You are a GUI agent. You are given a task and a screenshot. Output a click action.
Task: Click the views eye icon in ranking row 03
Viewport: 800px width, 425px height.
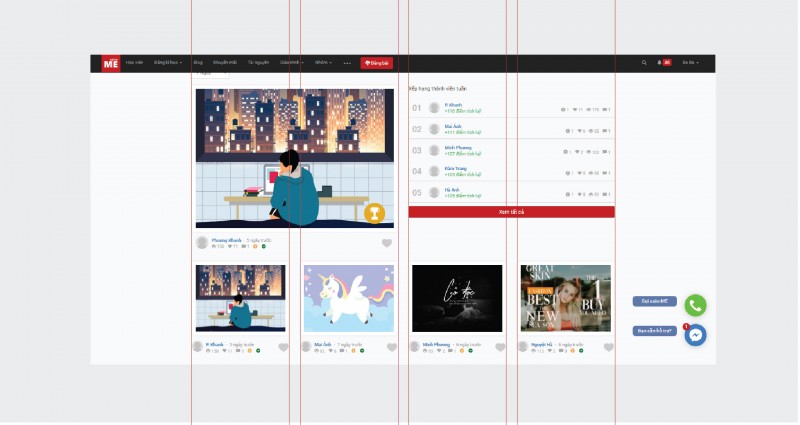click(x=588, y=152)
